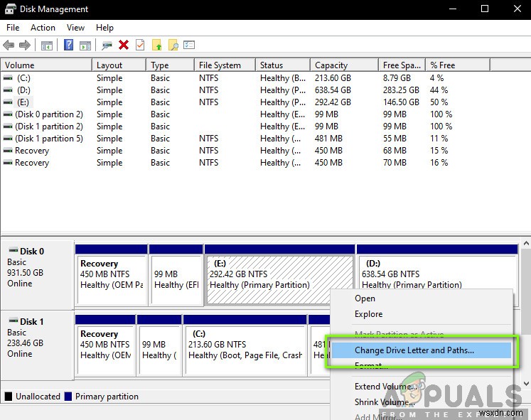Click the blue Primary partition legend swatch
Image resolution: width=531 pixels, height=420 pixels.
(68, 396)
